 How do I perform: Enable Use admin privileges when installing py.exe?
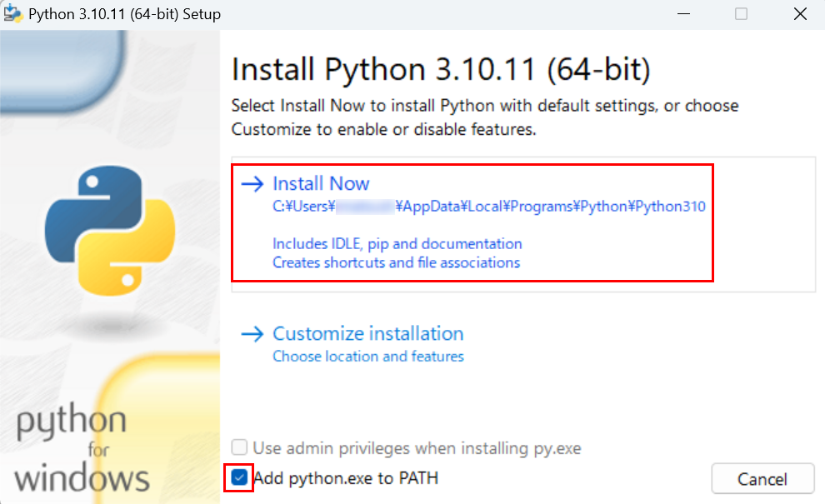[x=239, y=447]
